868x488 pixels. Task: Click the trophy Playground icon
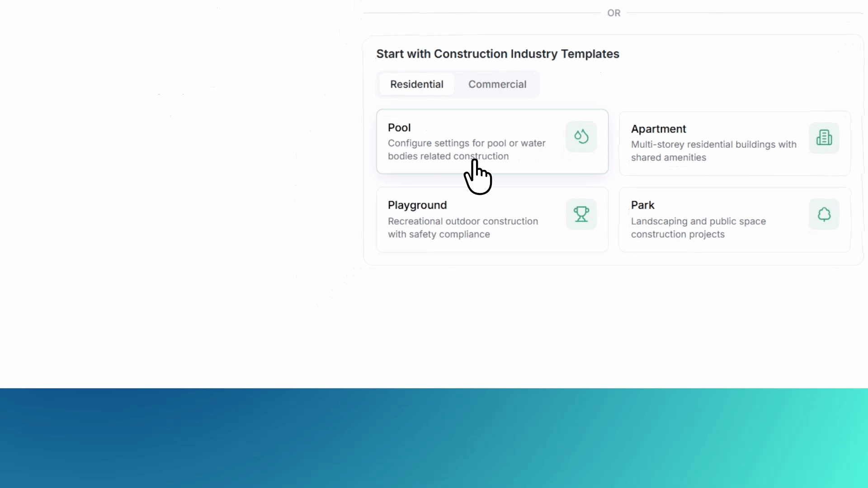pos(581,214)
